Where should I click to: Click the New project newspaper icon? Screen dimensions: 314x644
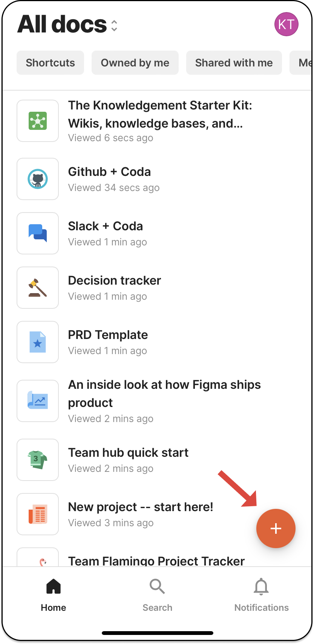tap(38, 514)
